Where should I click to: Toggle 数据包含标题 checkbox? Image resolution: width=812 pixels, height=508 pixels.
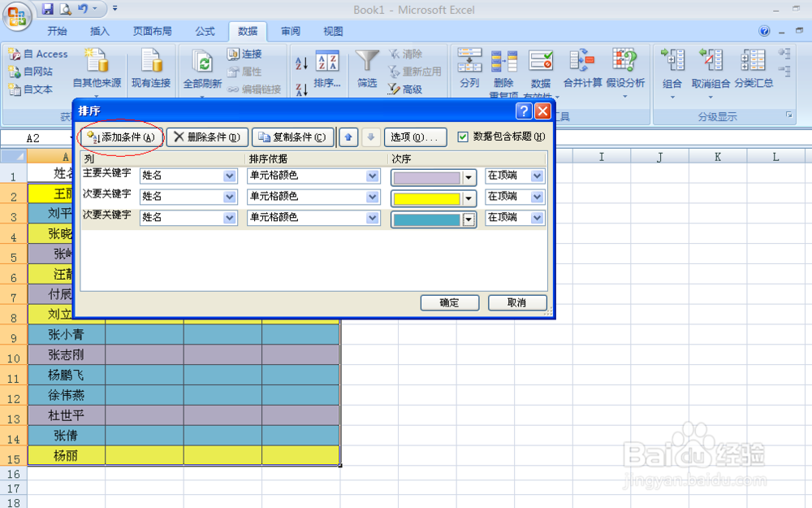463,137
